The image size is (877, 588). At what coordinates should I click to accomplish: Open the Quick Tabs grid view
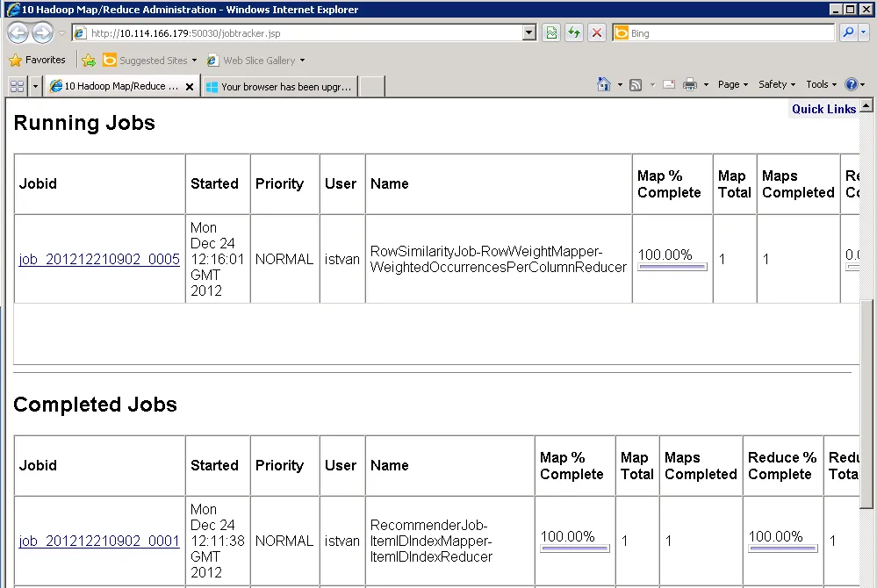click(18, 86)
